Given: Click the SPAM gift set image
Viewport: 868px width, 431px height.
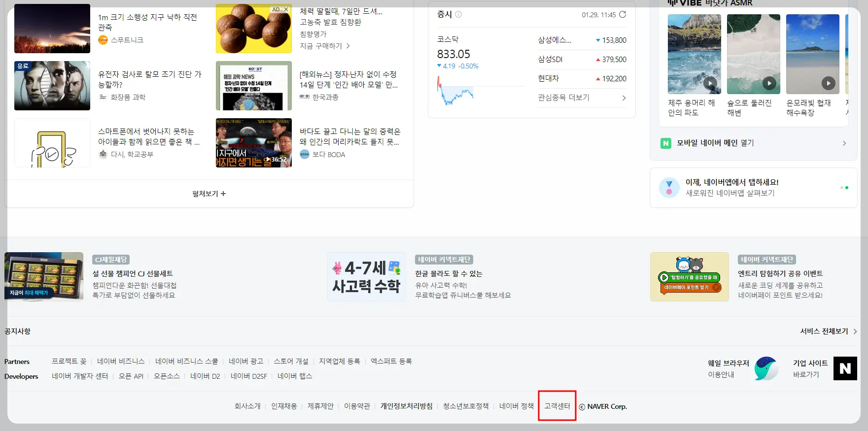Looking at the screenshot, I should (44, 277).
